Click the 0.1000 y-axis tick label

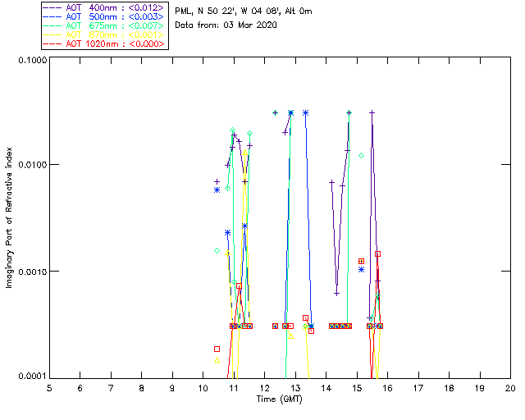pos(31,61)
